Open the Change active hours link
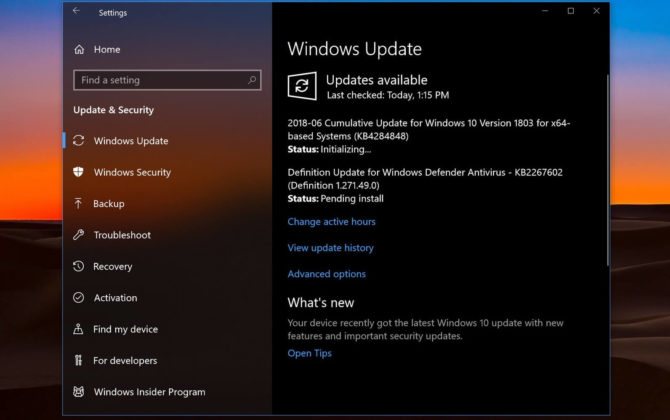 (x=331, y=222)
